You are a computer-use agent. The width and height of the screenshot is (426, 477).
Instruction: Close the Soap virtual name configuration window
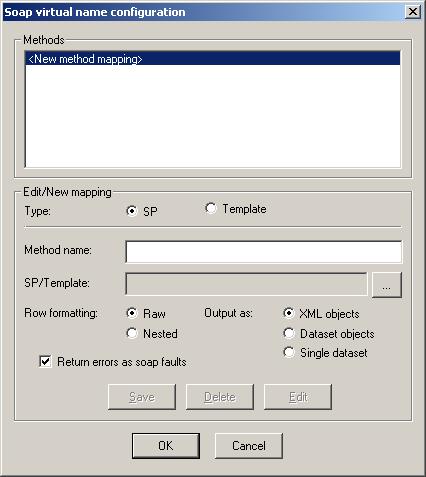413,12
